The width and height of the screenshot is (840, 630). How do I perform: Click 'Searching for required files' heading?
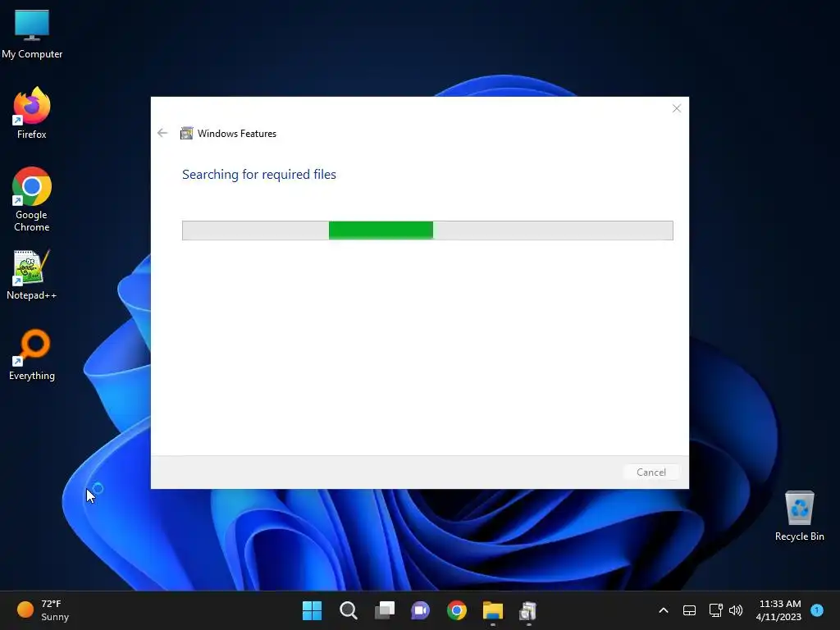click(x=259, y=175)
